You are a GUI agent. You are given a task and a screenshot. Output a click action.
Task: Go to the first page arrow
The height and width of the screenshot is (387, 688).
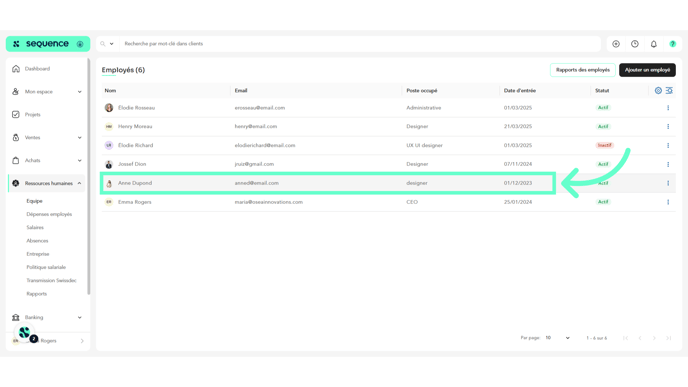click(x=625, y=338)
